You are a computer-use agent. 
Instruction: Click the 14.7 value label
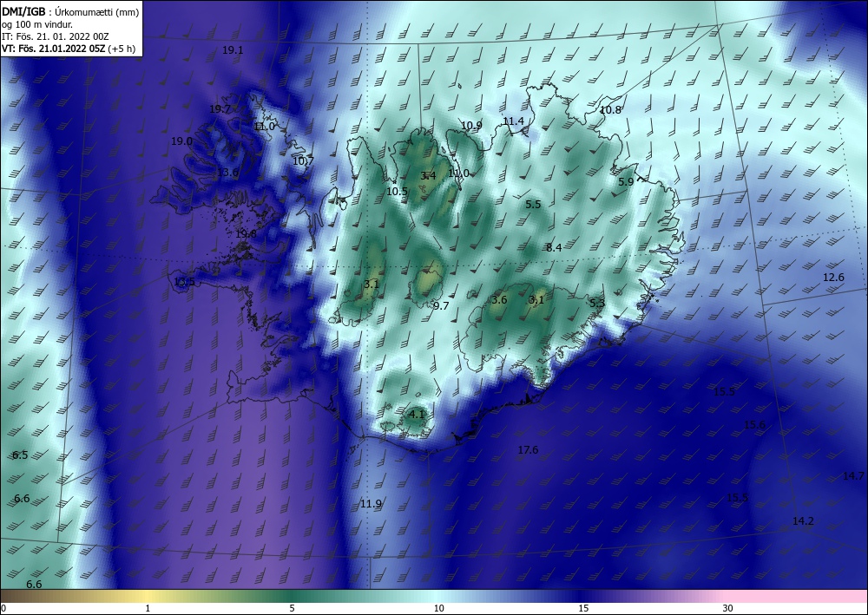(x=853, y=475)
